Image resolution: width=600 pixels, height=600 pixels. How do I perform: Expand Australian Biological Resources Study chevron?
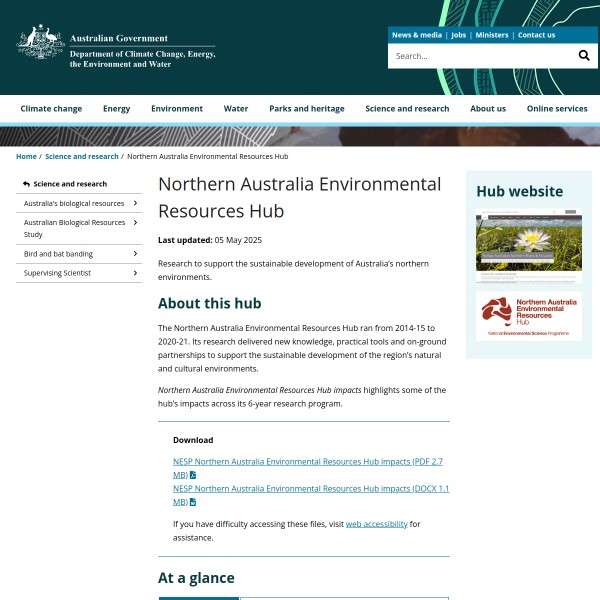click(x=135, y=229)
